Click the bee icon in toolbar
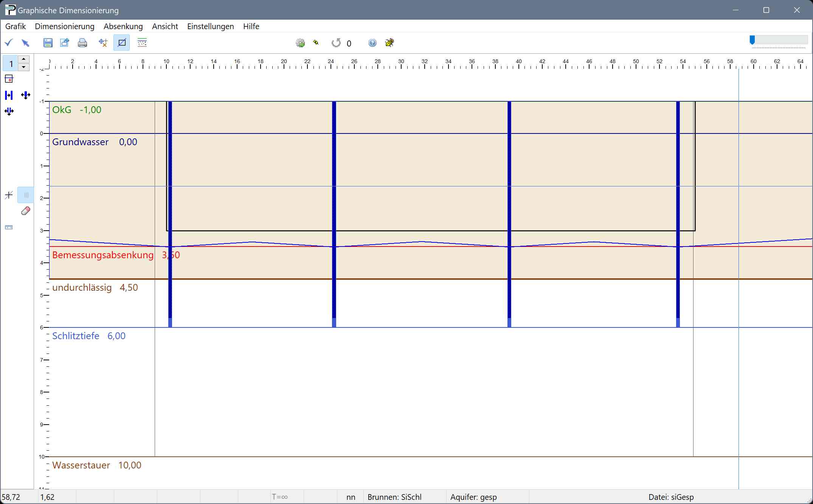The height and width of the screenshot is (504, 813). [x=389, y=43]
